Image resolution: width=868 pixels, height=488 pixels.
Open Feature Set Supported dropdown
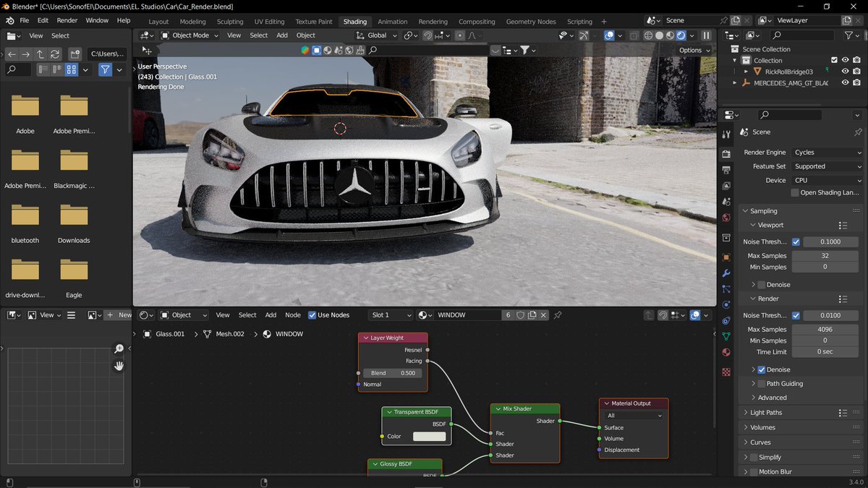(x=827, y=166)
